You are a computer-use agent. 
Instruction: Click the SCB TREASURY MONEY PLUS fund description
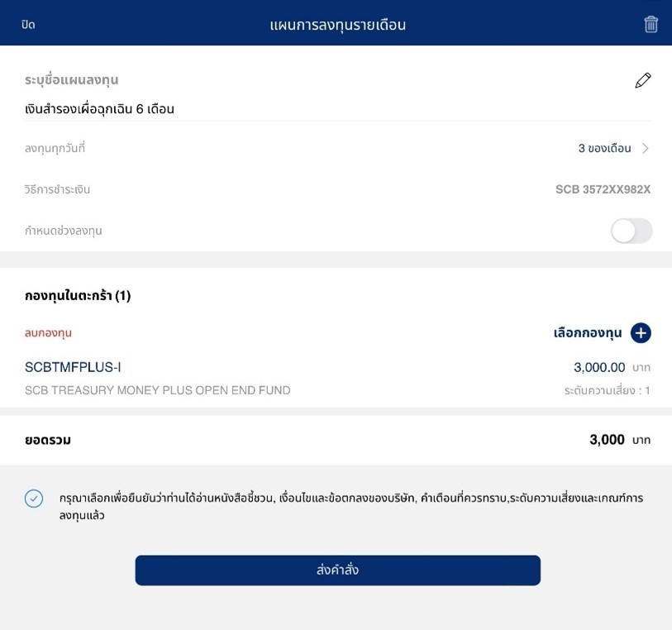[x=157, y=390]
